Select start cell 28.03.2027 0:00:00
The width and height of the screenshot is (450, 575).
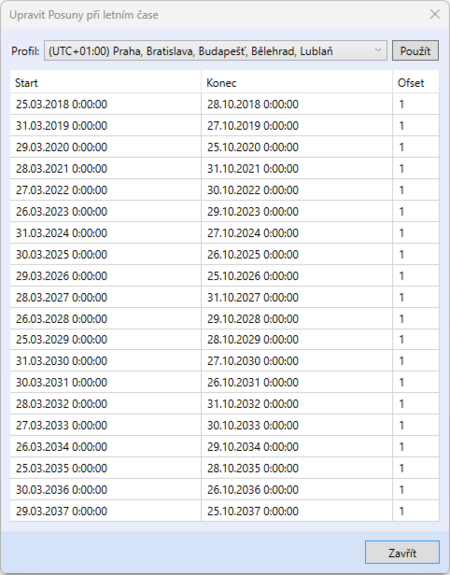coord(105,297)
